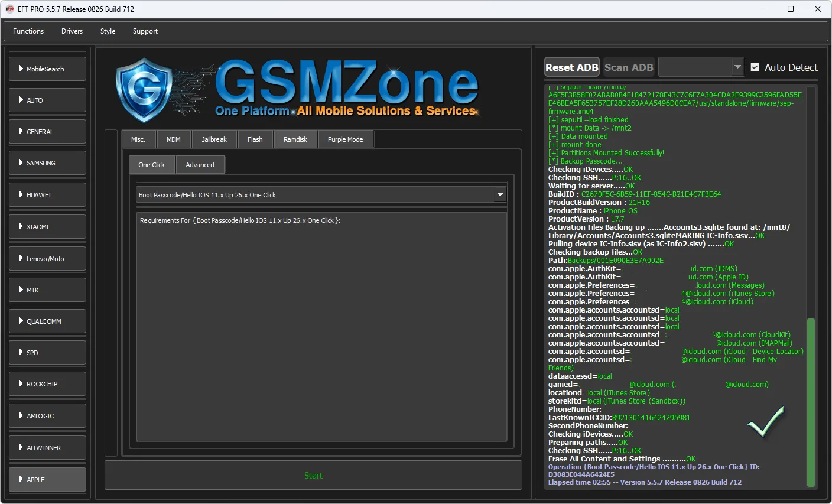This screenshot has width=832, height=504.
Task: Click the Checking backup files OK line
Action: [x=595, y=252]
